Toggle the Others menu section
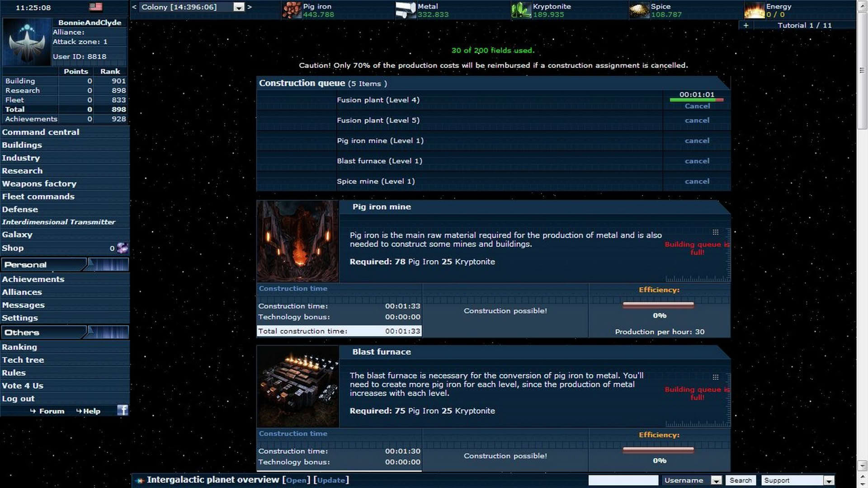 (x=65, y=333)
